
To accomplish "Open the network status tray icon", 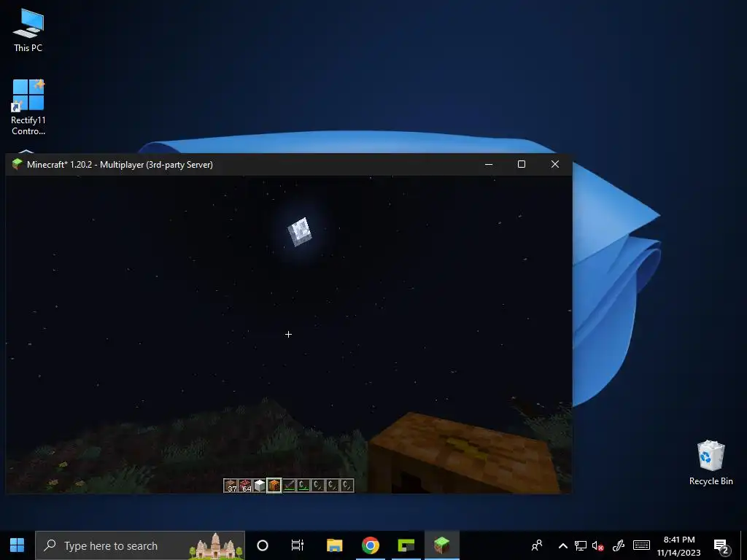I will (x=580, y=545).
